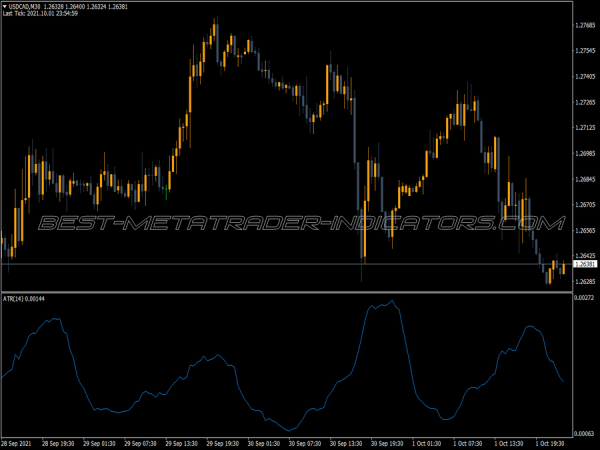Click price level 1.26425 on axis
The height and width of the screenshot is (450, 600).
pos(585,256)
